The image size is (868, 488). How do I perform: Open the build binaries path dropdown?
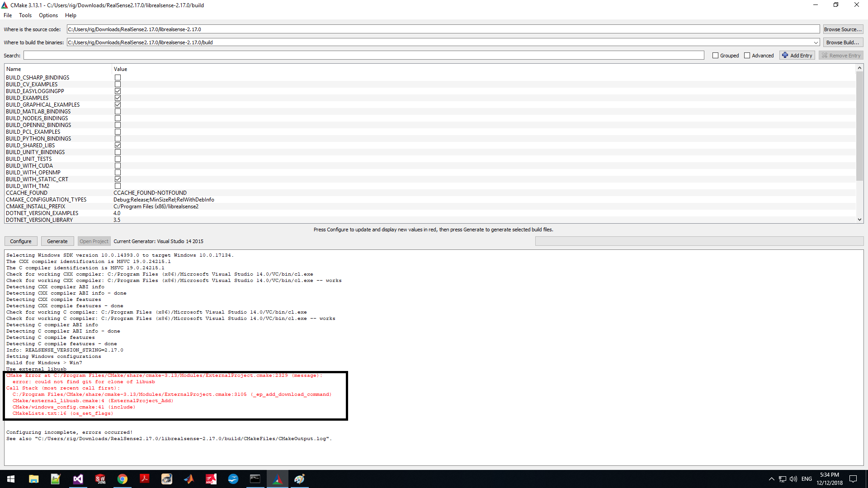pyautogui.click(x=816, y=42)
